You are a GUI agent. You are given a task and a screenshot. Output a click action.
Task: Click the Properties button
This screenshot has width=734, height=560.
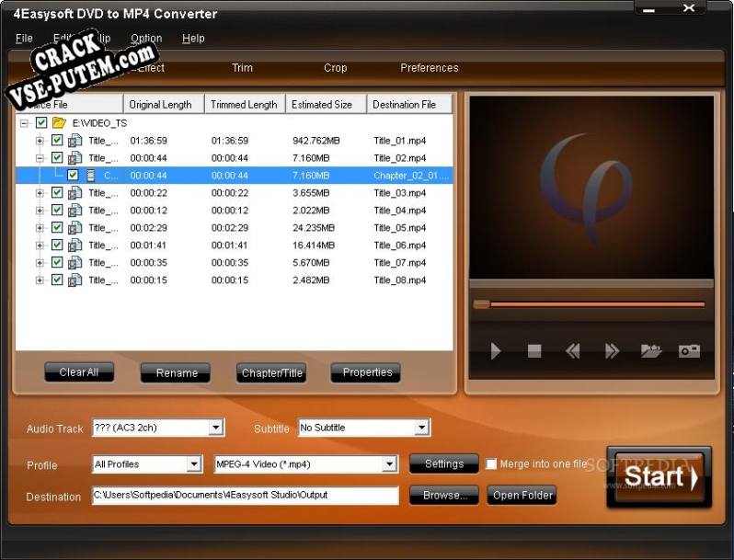pyautogui.click(x=366, y=372)
